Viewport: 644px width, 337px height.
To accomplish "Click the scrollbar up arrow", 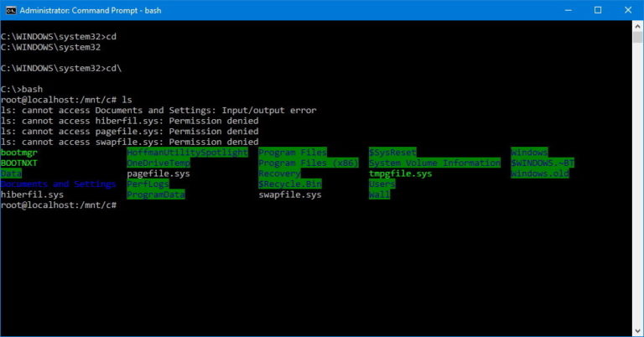I will [x=636, y=27].
